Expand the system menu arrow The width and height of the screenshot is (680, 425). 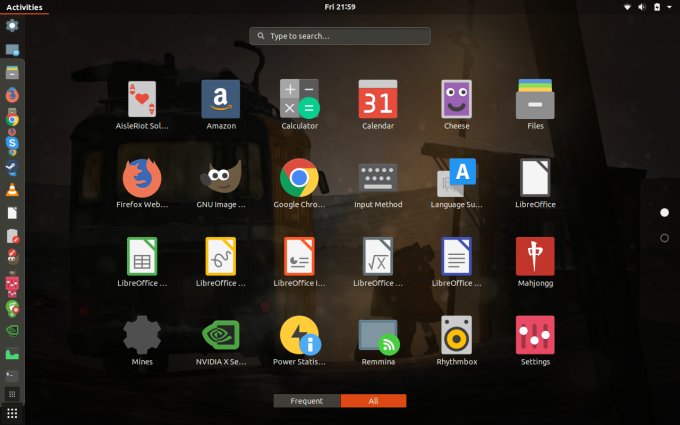[670, 7]
